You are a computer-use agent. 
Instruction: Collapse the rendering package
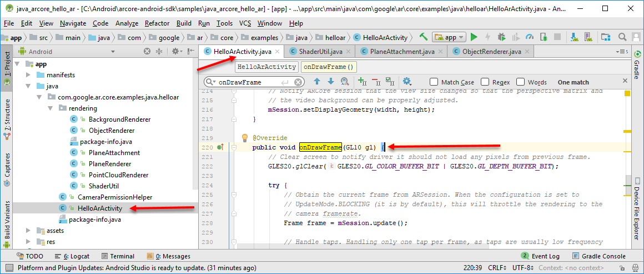tap(50, 108)
